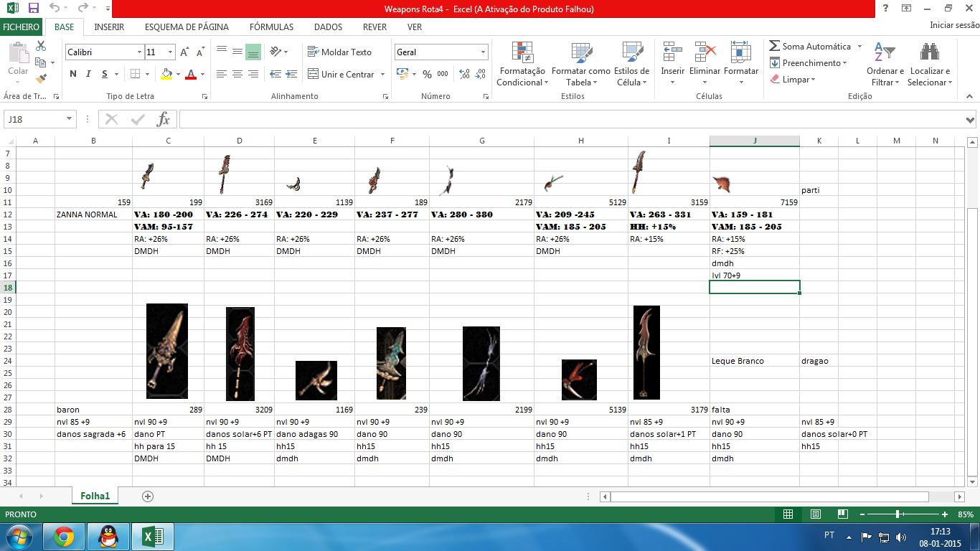Click the decrease decimal places icon
This screenshot has height=551, width=980.
480,74
